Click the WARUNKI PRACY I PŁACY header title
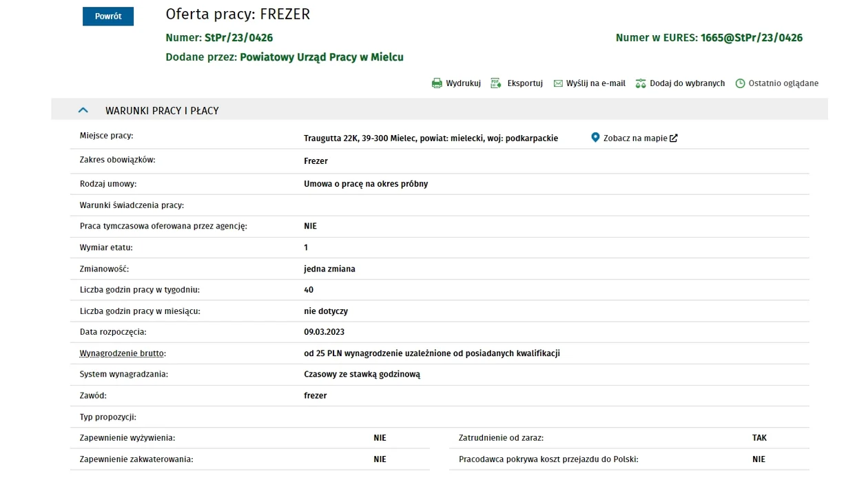This screenshot has height=489, width=868. (162, 111)
